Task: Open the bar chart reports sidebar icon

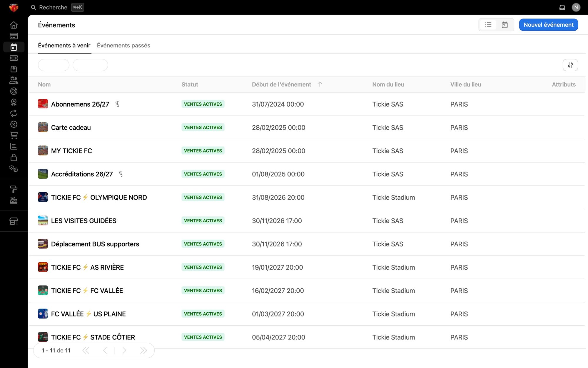Action: tap(14, 146)
